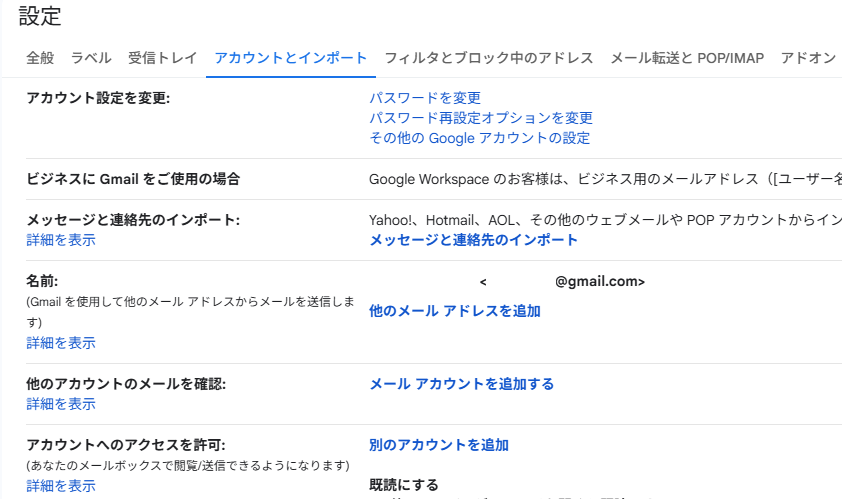Open 詳細を表示 under 他のアカウントのメールを確認
Screen dimensions: 842x499
pyautogui.click(x=61, y=404)
